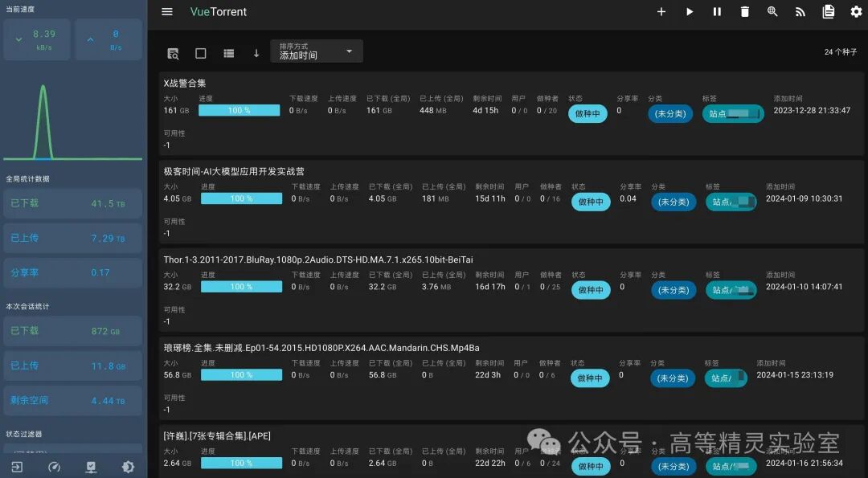The width and height of the screenshot is (868, 478).
Task: Click 做种中 status chip of 琅琊榜 torrent
Action: coord(590,378)
